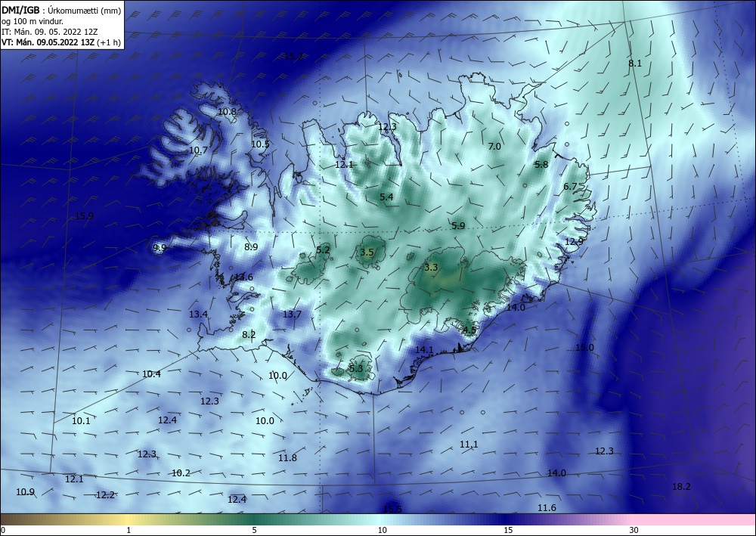Click the 15.2 value on the map
This screenshot has height=536, width=756.
293,57
